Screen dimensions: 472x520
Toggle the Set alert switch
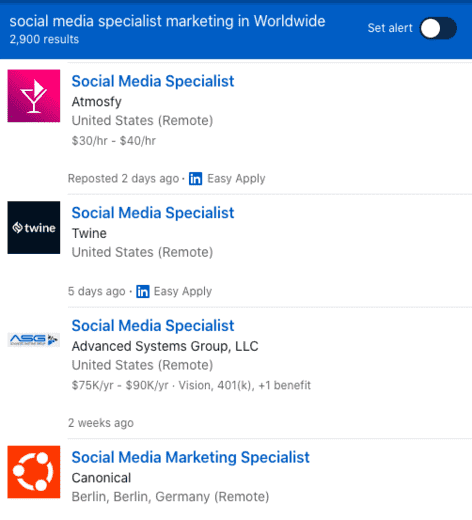pyautogui.click(x=438, y=28)
